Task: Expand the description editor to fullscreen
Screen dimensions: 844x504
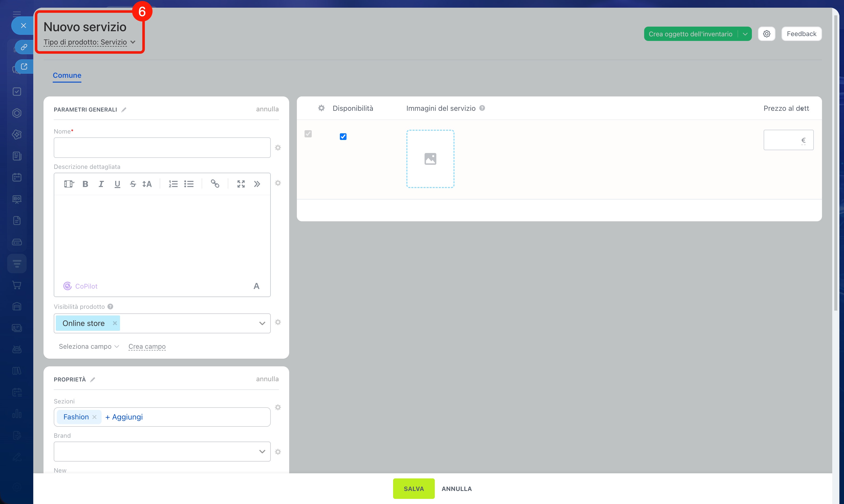Action: click(241, 184)
